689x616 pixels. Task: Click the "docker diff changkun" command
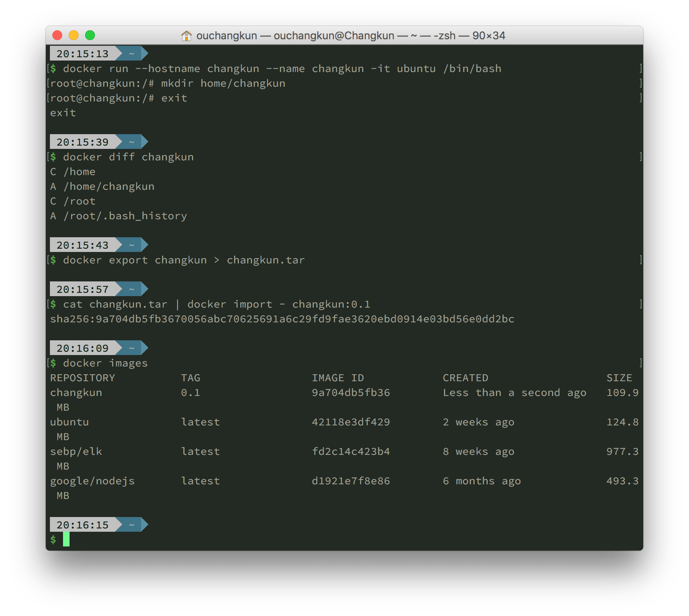128,157
